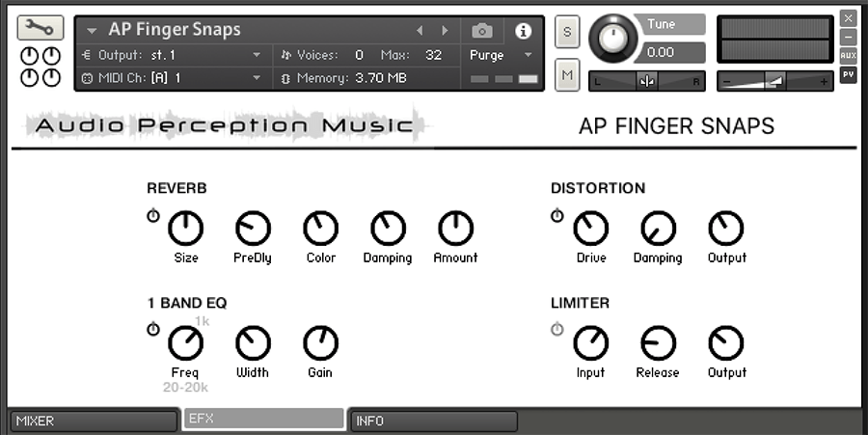The image size is (868, 435).
Task: Open the INFO tab
Action: [x=434, y=421]
